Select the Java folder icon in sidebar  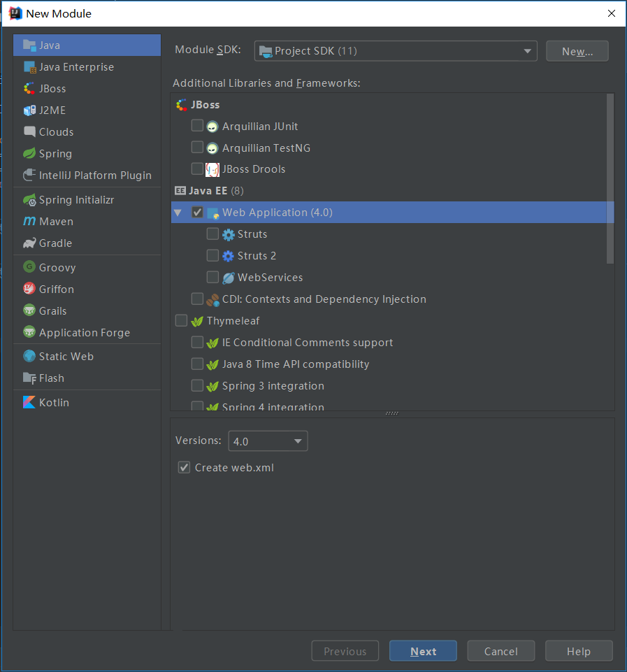[29, 45]
